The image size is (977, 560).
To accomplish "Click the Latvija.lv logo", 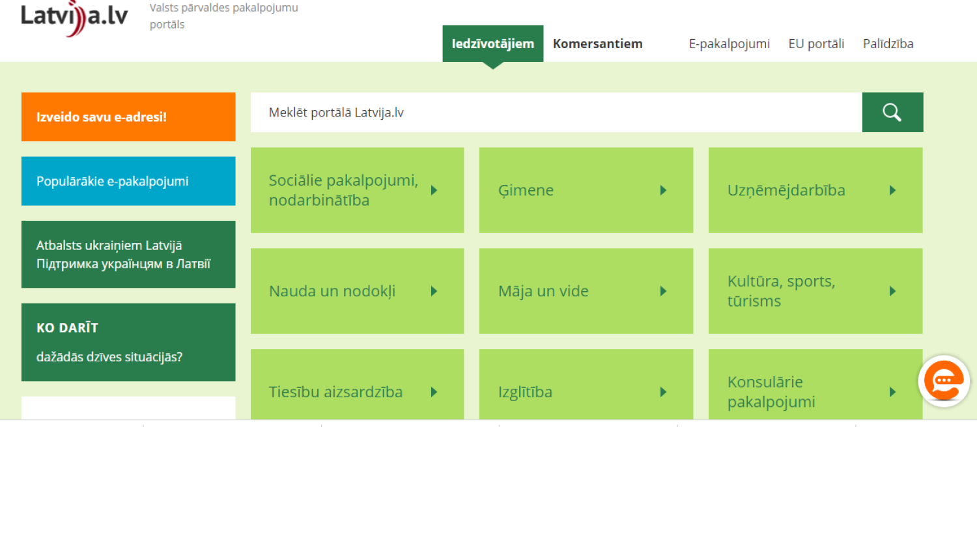I will click(74, 18).
